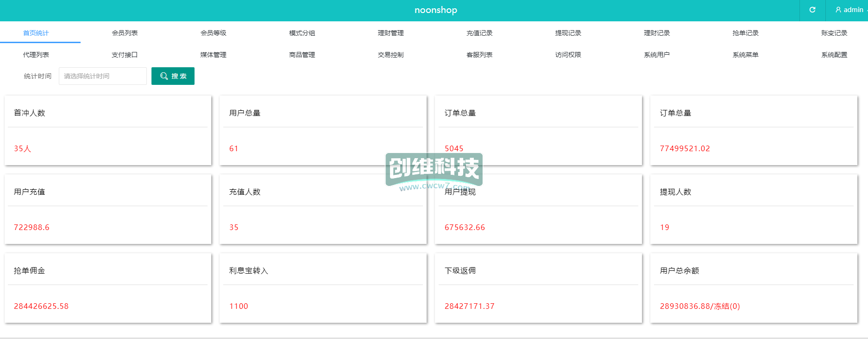Go to 充值记录 menu
The height and width of the screenshot is (339, 868).
pyautogui.click(x=479, y=33)
